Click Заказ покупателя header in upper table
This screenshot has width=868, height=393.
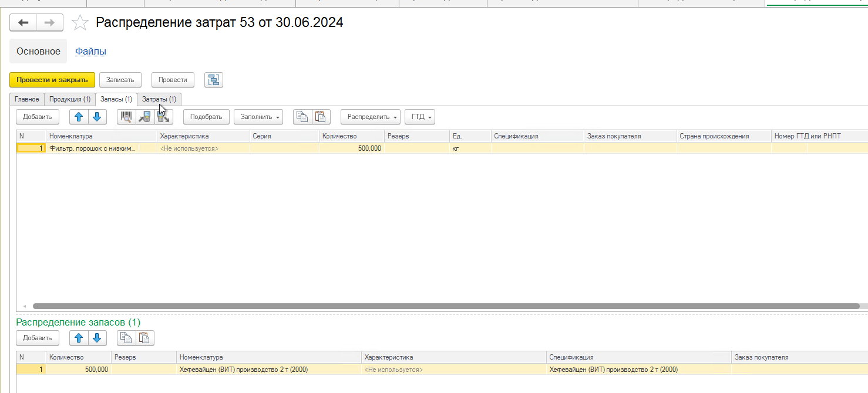[630, 136]
